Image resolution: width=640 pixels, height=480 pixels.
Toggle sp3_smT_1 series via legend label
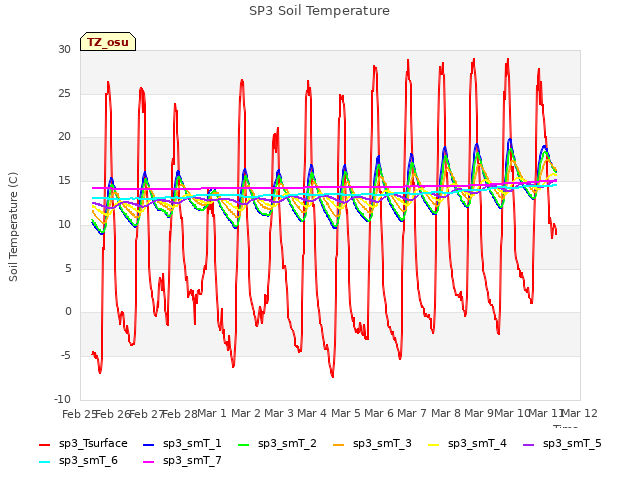tap(192, 444)
